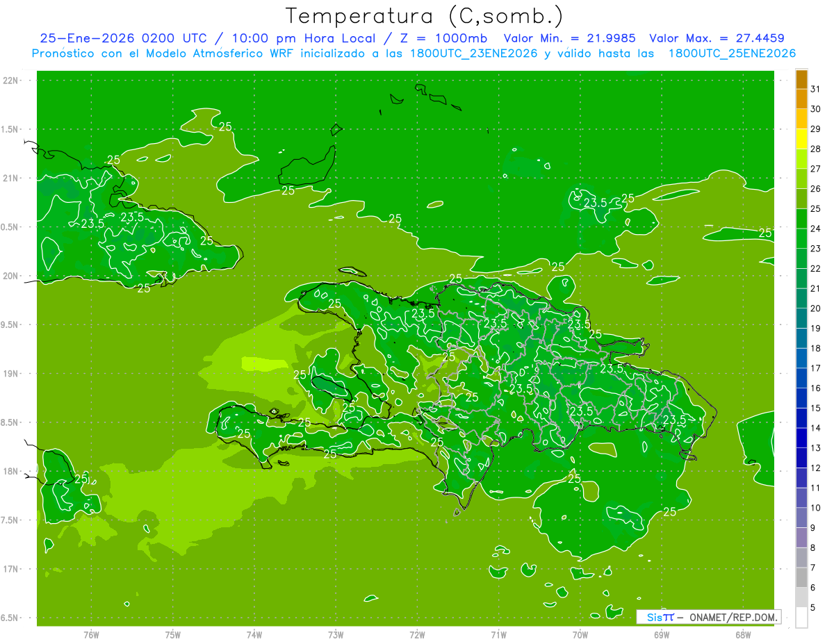Pick the light green legend swatch between 26 and 27
834x644 pixels.
pyautogui.click(x=802, y=179)
